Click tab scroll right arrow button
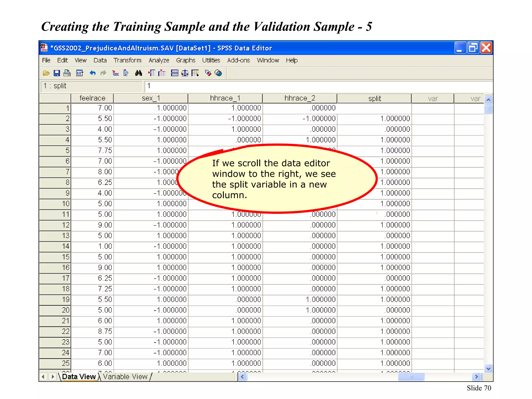The height and width of the screenshot is (399, 532). point(53,376)
